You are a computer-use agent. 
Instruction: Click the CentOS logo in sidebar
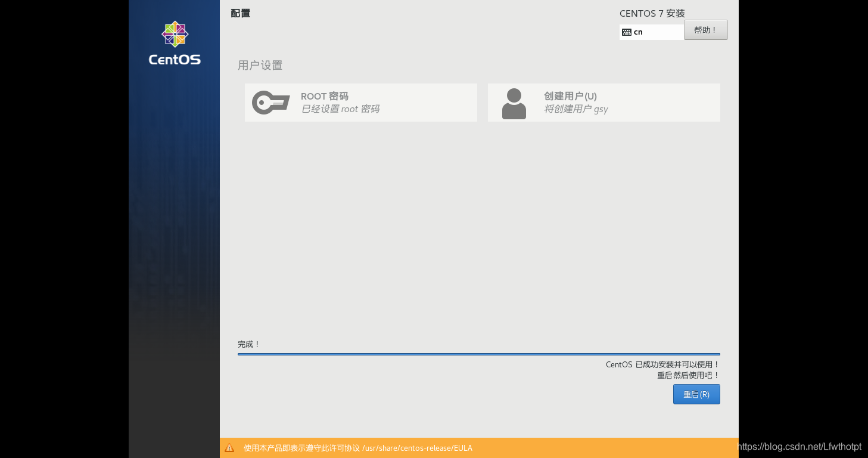point(175,43)
